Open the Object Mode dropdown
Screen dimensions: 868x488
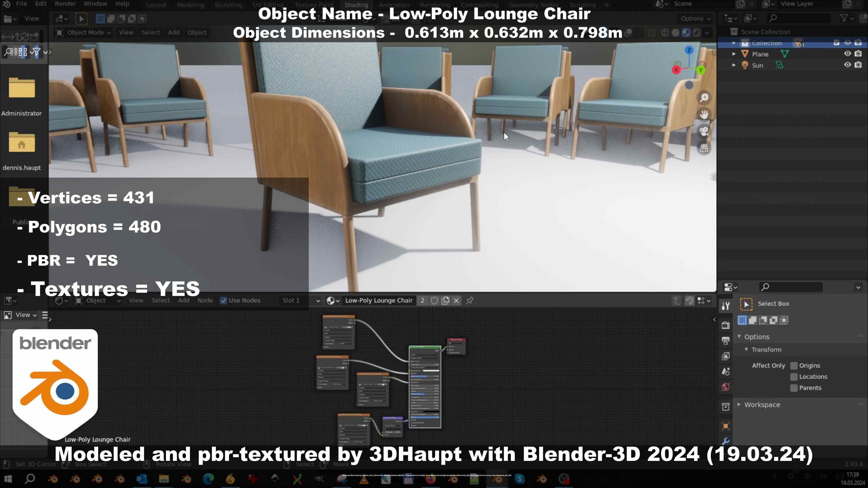click(83, 33)
